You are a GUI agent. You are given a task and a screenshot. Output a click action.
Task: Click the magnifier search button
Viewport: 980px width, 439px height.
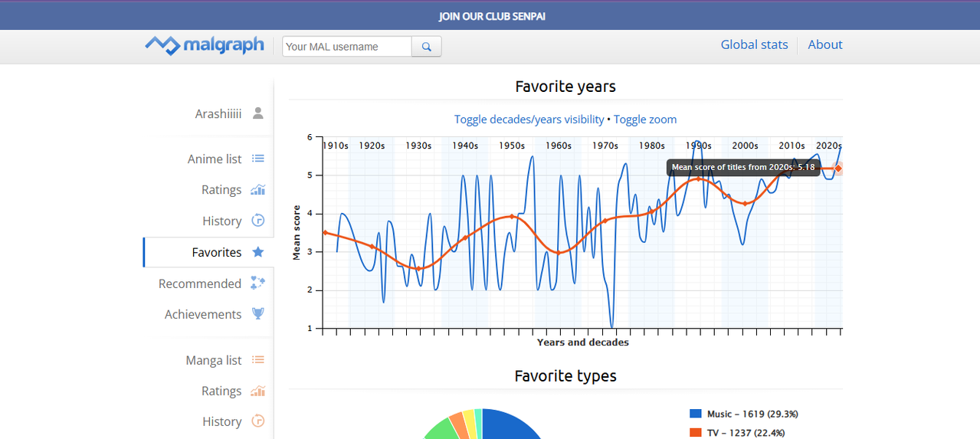point(427,47)
